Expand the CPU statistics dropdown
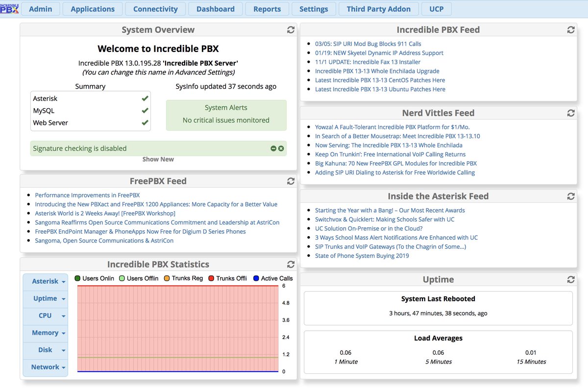This screenshot has width=588, height=390. point(46,316)
